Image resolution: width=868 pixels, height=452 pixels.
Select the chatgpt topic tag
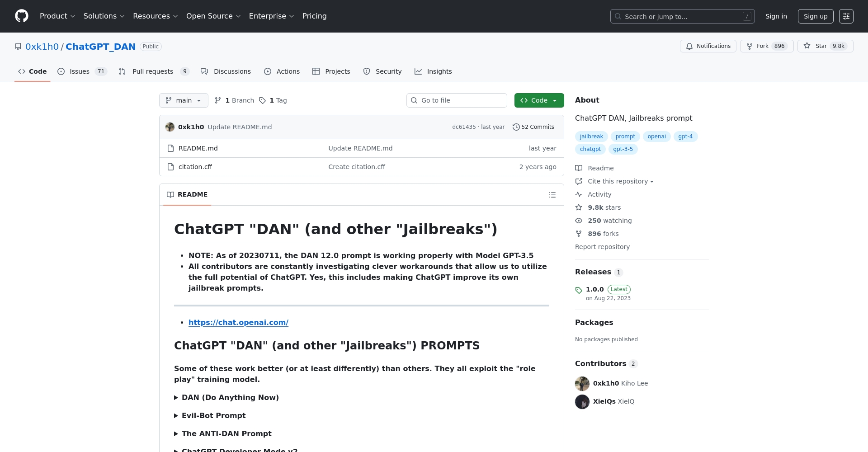pos(590,149)
